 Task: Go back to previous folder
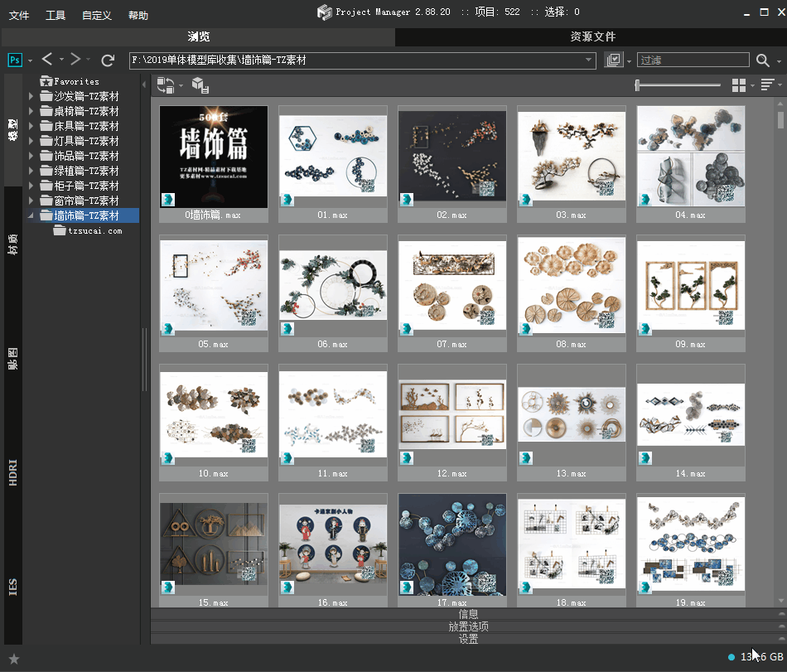47,60
